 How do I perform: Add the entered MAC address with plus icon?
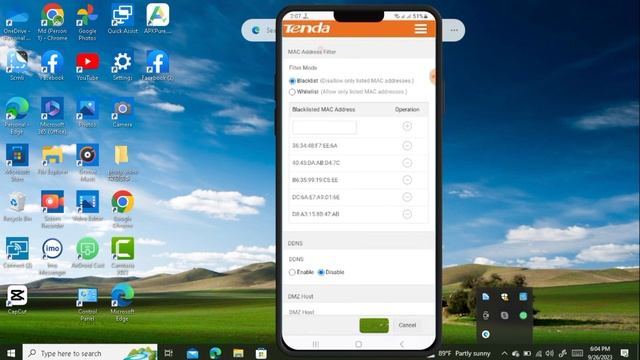coord(407,126)
